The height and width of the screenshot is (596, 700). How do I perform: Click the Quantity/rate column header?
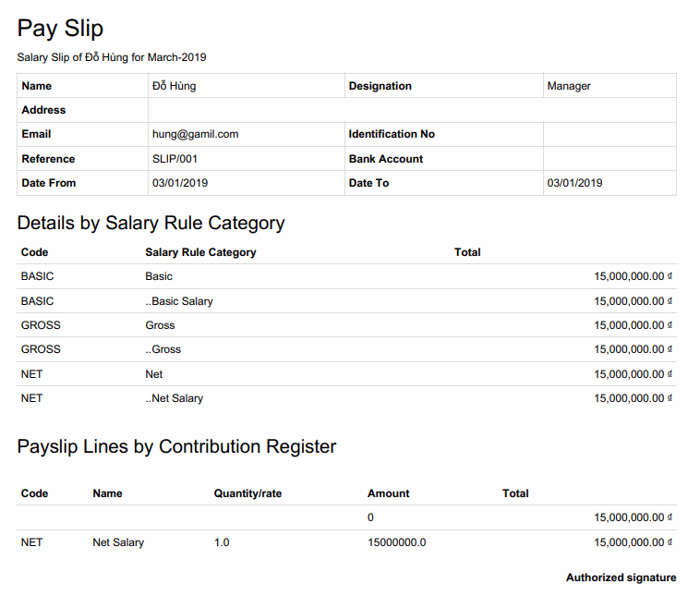(247, 493)
